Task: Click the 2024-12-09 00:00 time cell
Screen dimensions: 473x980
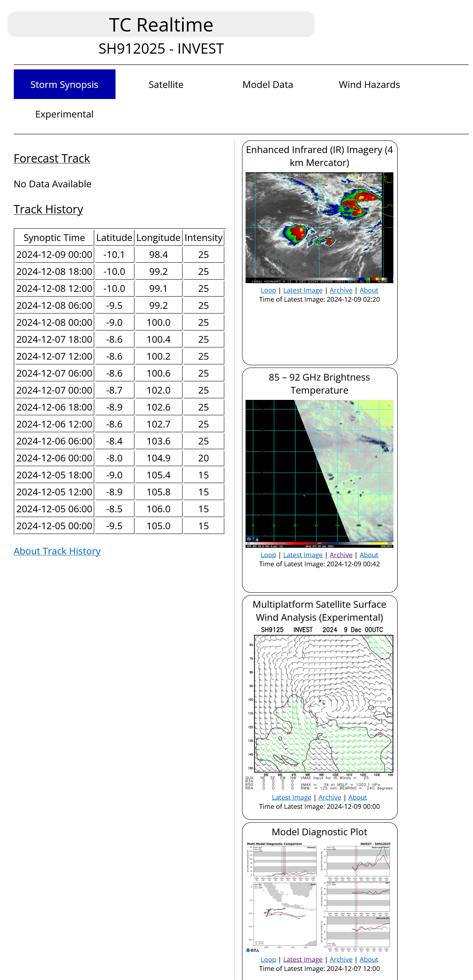Action: pos(54,254)
